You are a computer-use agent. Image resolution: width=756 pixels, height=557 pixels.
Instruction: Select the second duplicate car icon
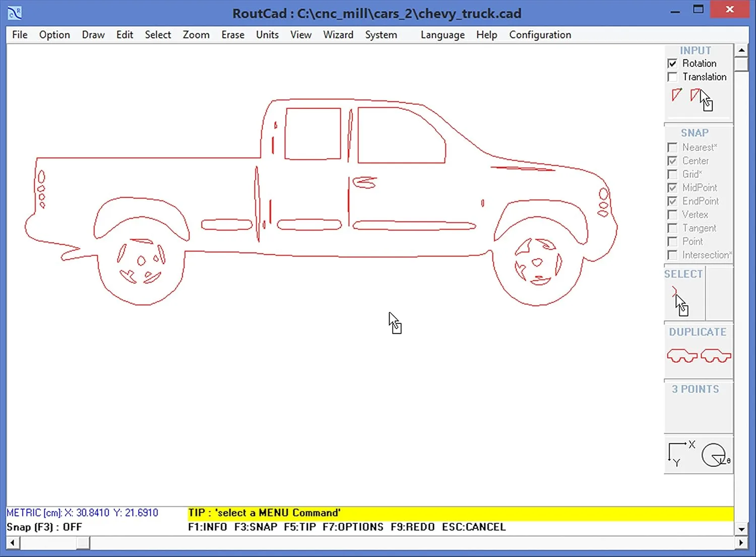point(716,356)
